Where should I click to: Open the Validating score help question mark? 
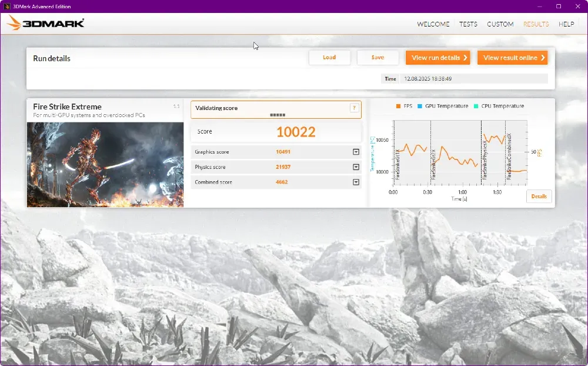coord(354,109)
